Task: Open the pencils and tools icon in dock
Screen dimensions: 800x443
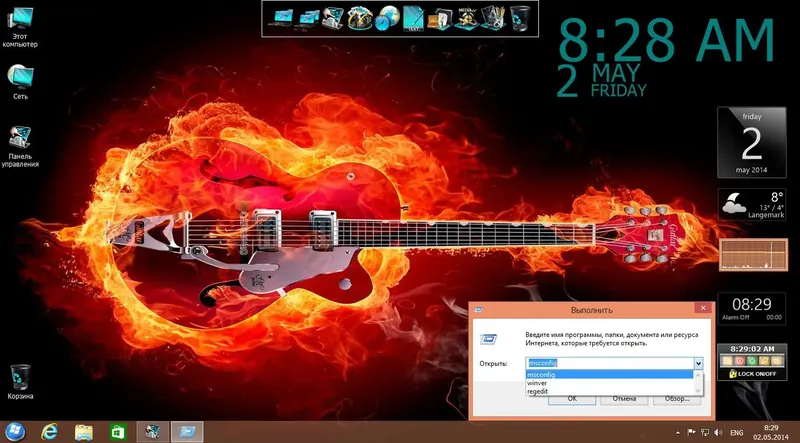Action: point(493,18)
